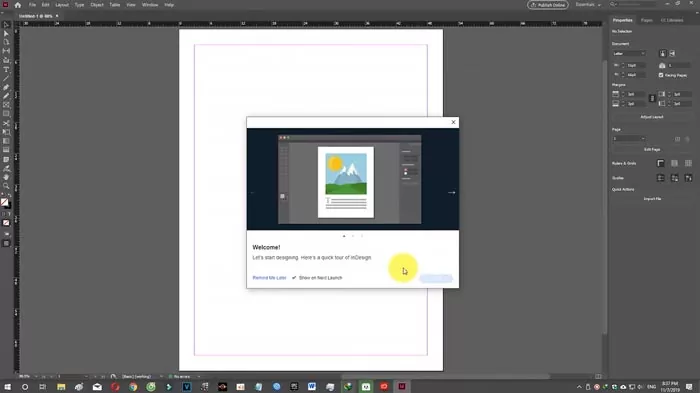The width and height of the screenshot is (700, 393).
Task: Open File Explorer from the taskbar
Action: [x=61, y=387]
